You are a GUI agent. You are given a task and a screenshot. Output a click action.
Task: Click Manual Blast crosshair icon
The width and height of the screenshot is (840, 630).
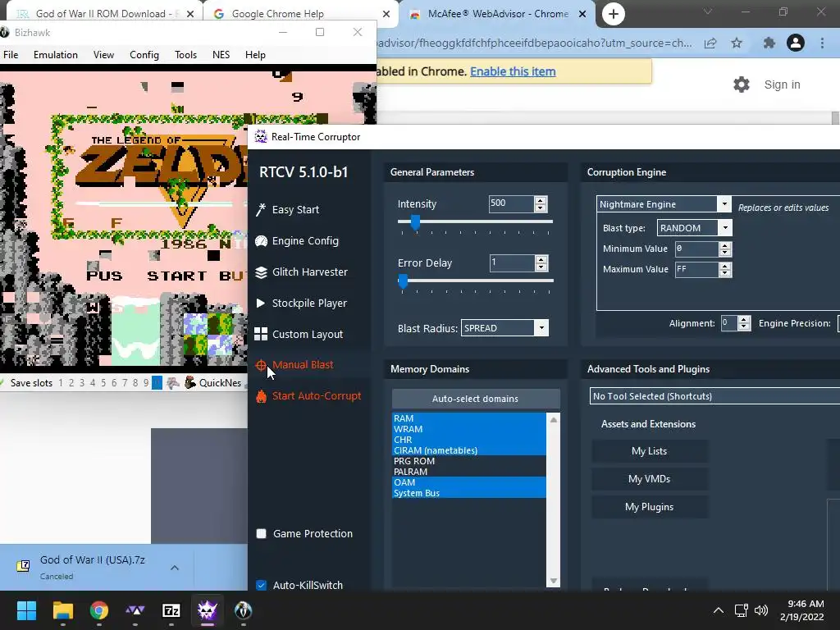point(261,365)
